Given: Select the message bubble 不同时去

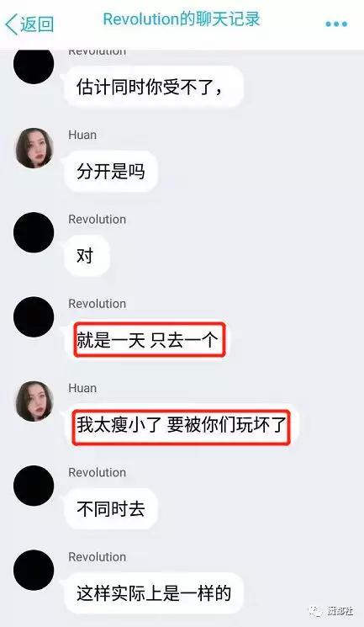Looking at the screenshot, I should tap(111, 509).
